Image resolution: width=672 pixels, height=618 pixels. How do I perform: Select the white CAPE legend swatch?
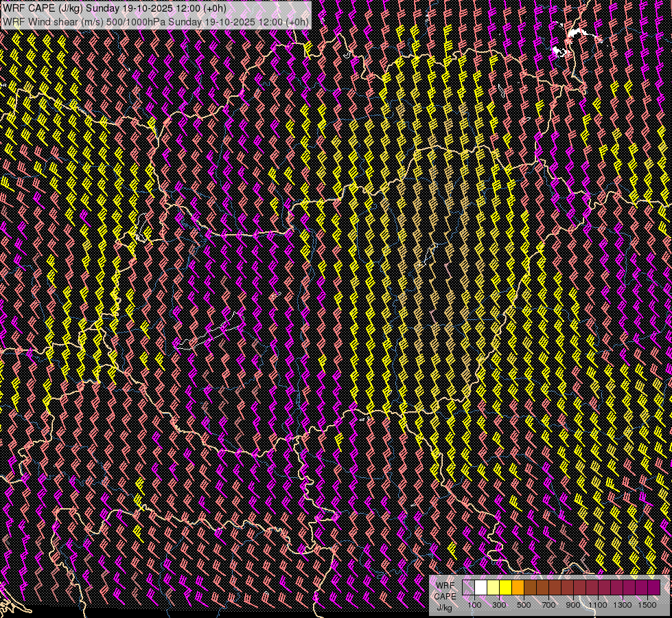481,587
